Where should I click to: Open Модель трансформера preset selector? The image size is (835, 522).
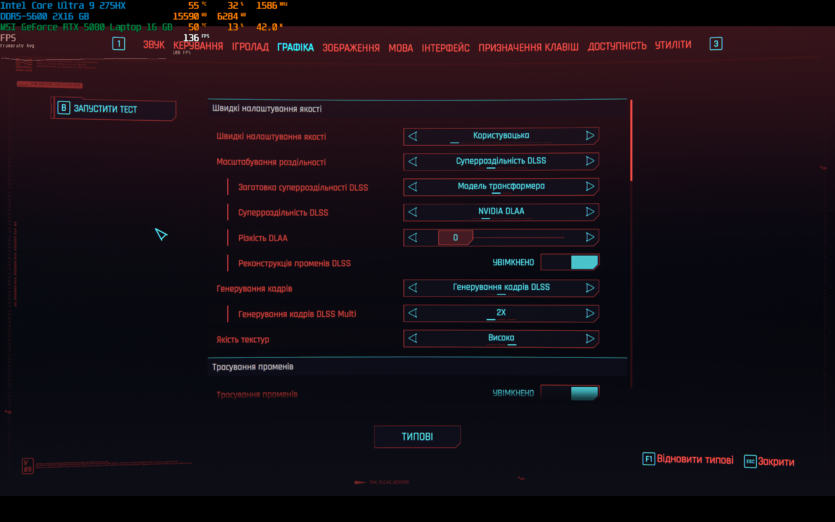point(501,186)
